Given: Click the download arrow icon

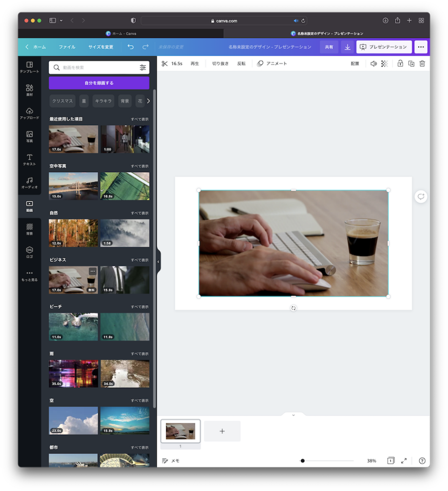Looking at the screenshot, I should [x=347, y=47].
